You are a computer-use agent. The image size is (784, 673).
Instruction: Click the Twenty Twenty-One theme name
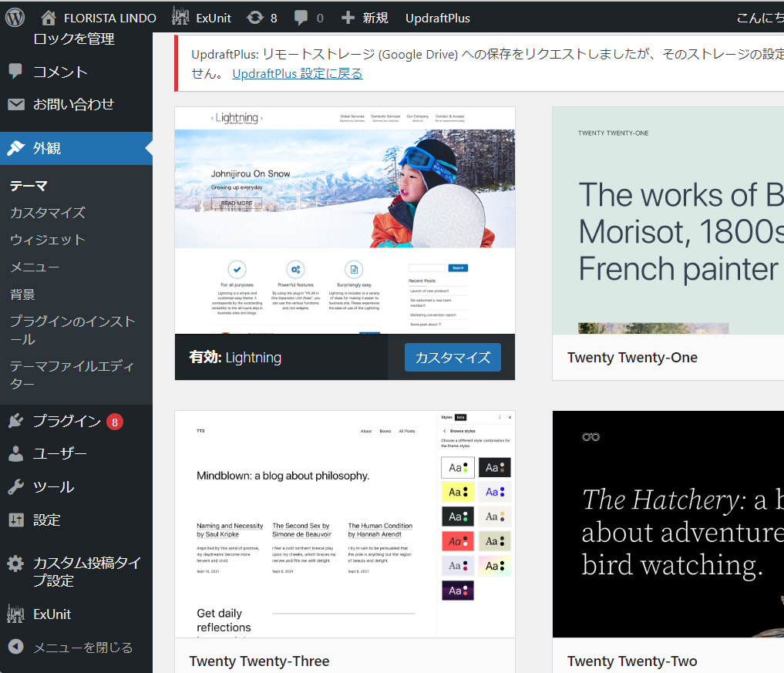coord(632,358)
